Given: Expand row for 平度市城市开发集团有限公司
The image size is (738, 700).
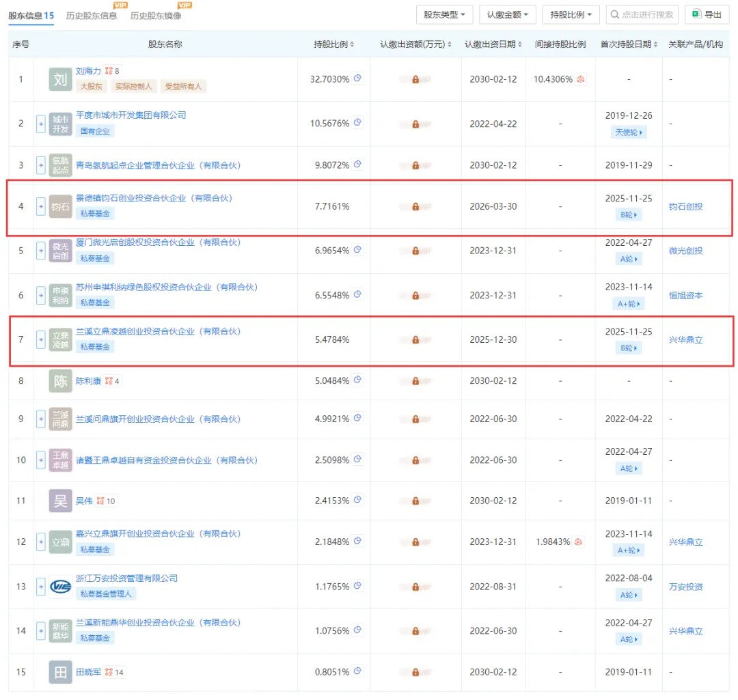Looking at the screenshot, I should (41, 124).
